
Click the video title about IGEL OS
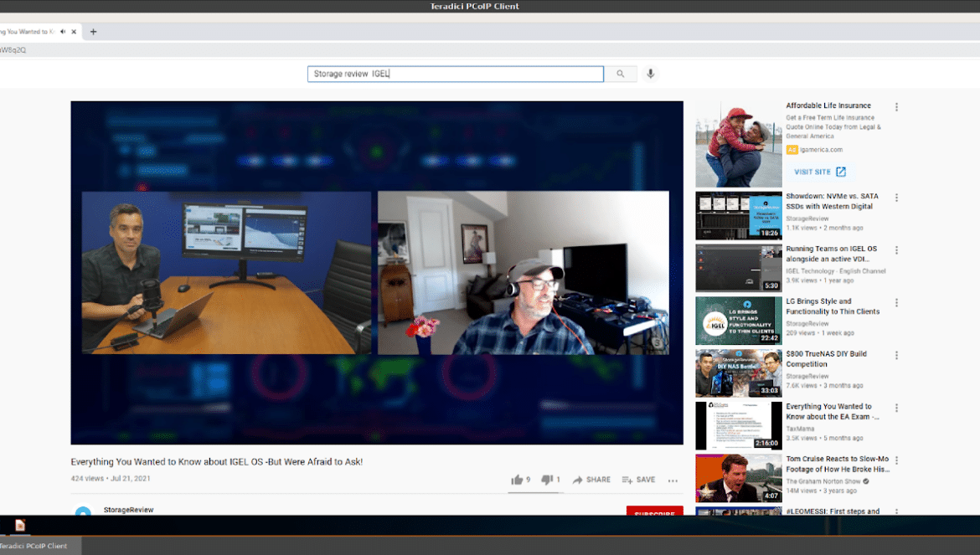click(216, 461)
